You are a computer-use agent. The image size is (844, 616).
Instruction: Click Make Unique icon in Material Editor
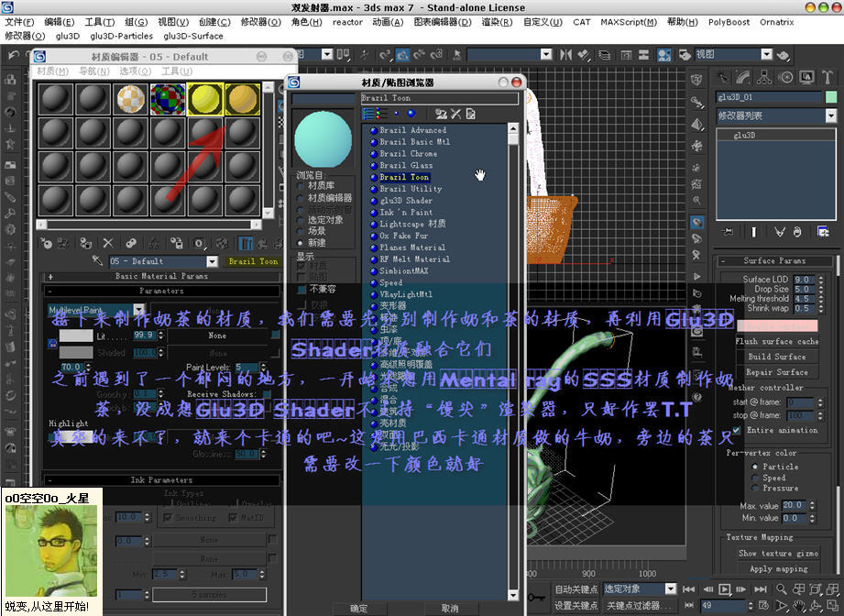click(154, 244)
